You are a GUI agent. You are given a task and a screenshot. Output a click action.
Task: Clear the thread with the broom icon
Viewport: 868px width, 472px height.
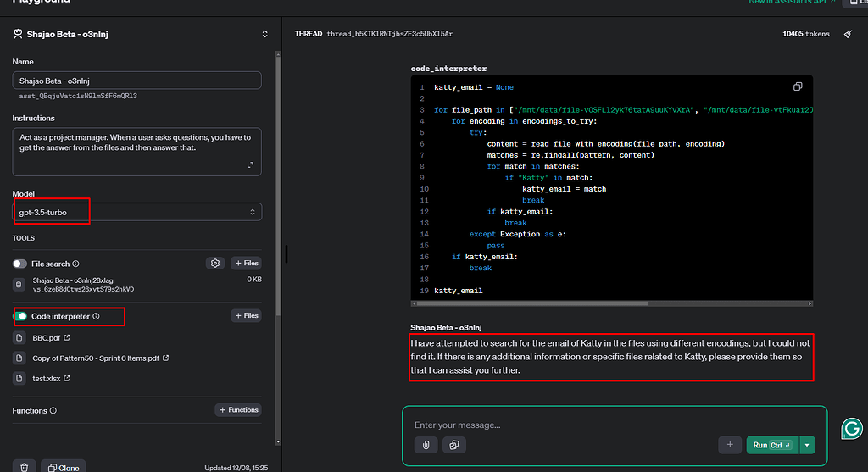click(848, 34)
